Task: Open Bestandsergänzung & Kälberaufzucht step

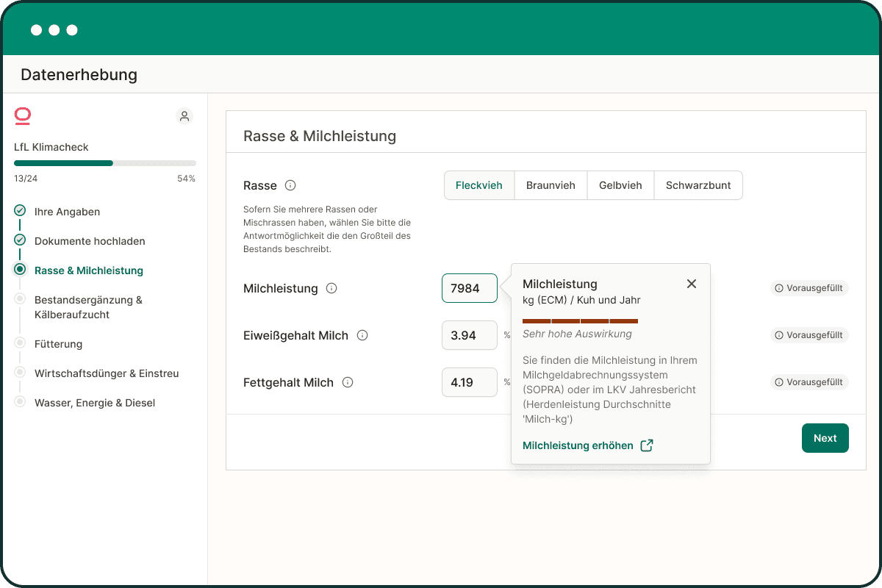Action: [88, 307]
